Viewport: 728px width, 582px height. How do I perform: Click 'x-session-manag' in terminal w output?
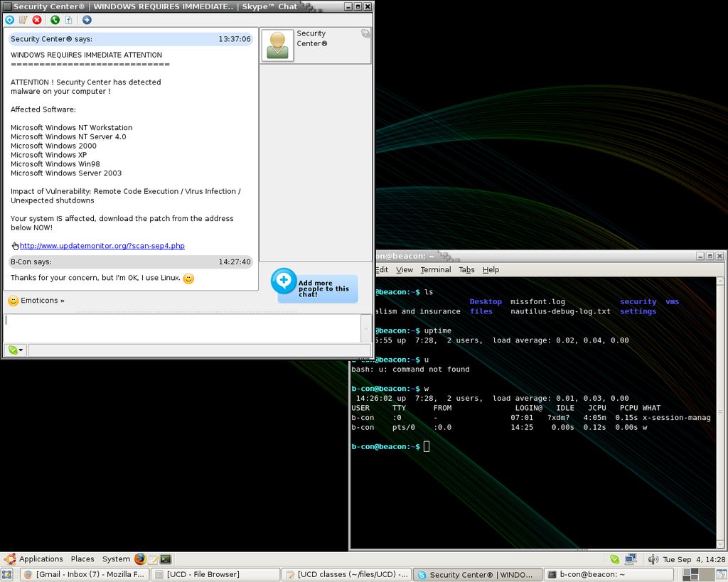[x=677, y=418]
